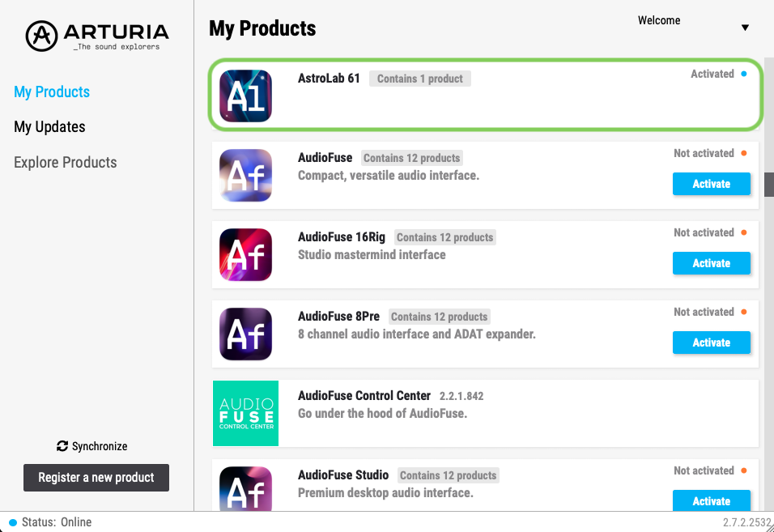Screen dimensions: 774x532
Task: Open the Explore Products section
Action: pos(65,163)
